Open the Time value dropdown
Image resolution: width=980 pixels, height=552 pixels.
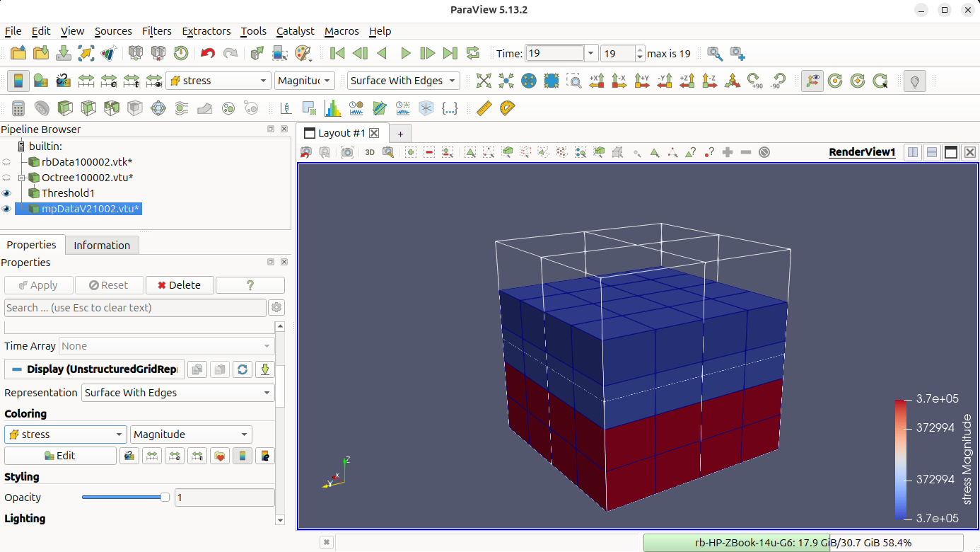[591, 53]
